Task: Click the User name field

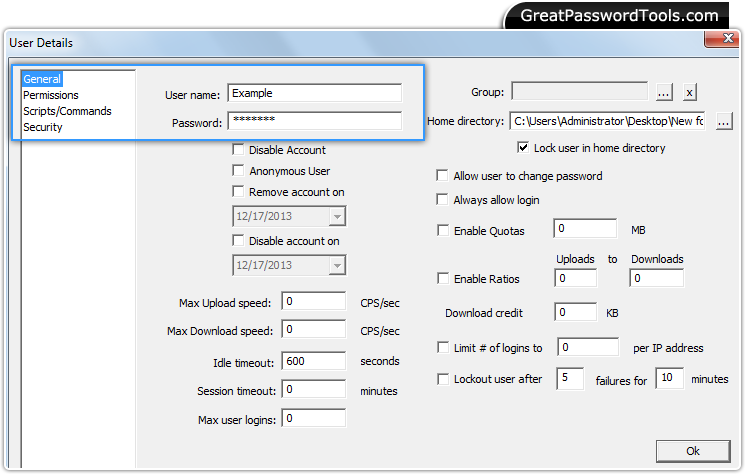Action: (x=315, y=93)
